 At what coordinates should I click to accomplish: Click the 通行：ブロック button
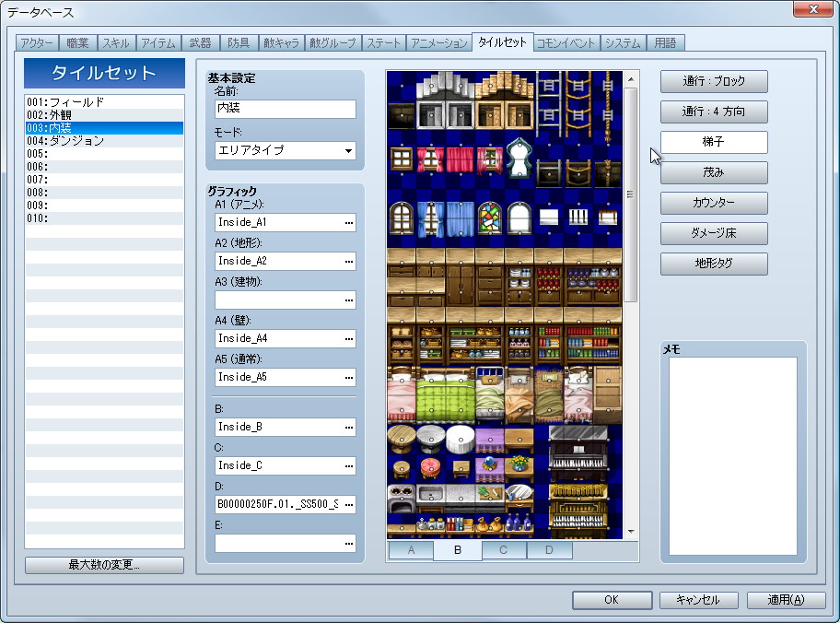tap(714, 81)
